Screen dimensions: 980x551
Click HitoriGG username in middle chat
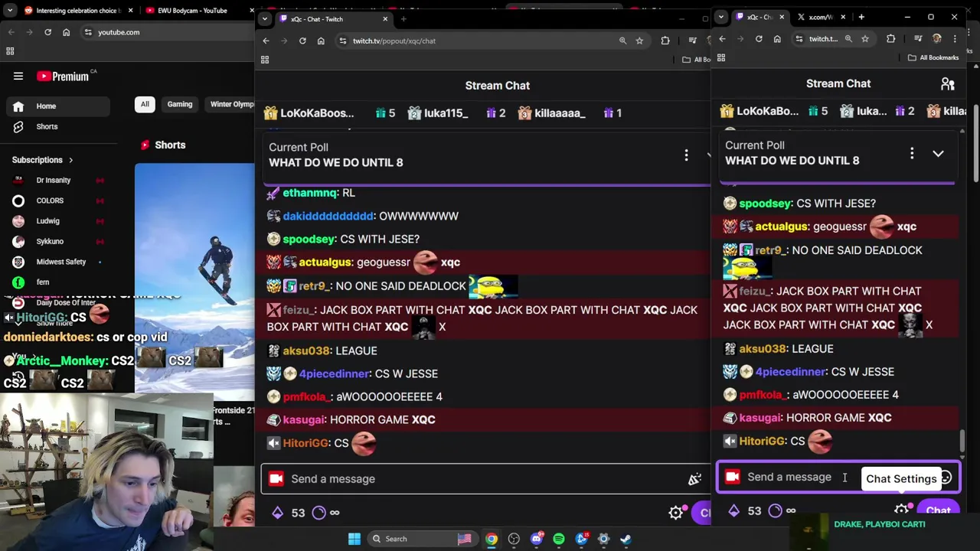pyautogui.click(x=305, y=443)
